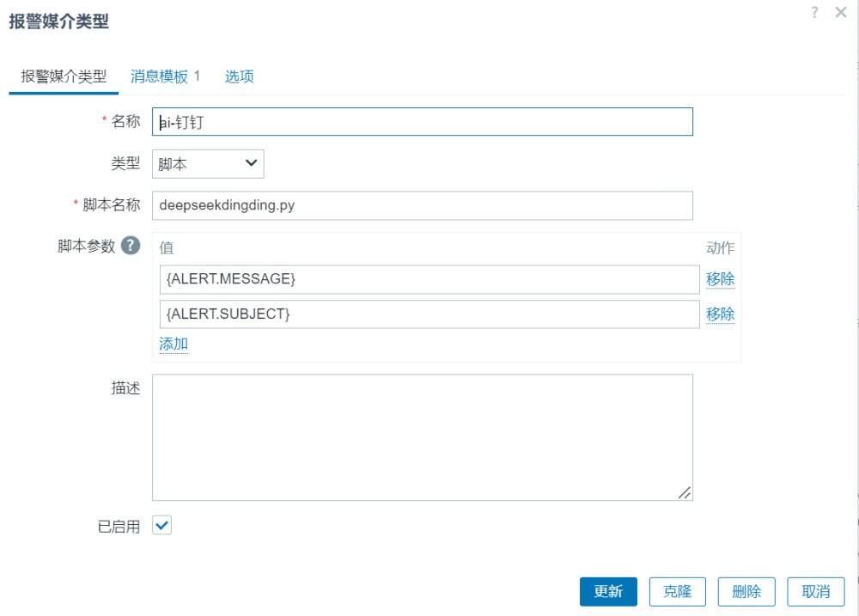The width and height of the screenshot is (859, 616).
Task: Edit the {ALERT.SUBJECT} parameter field
Action: pos(429,314)
